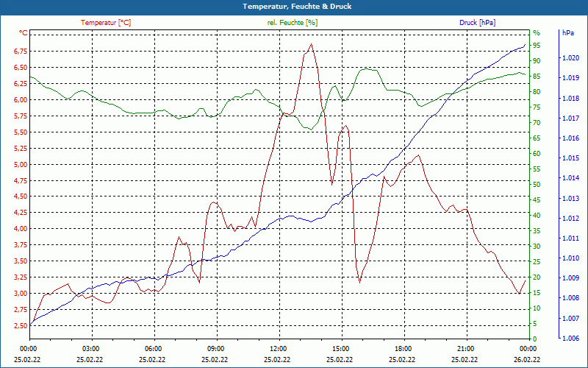This screenshot has width=588, height=368.
Task: Select the blue 'Druck [hPa]' legend label
Action: (477, 23)
